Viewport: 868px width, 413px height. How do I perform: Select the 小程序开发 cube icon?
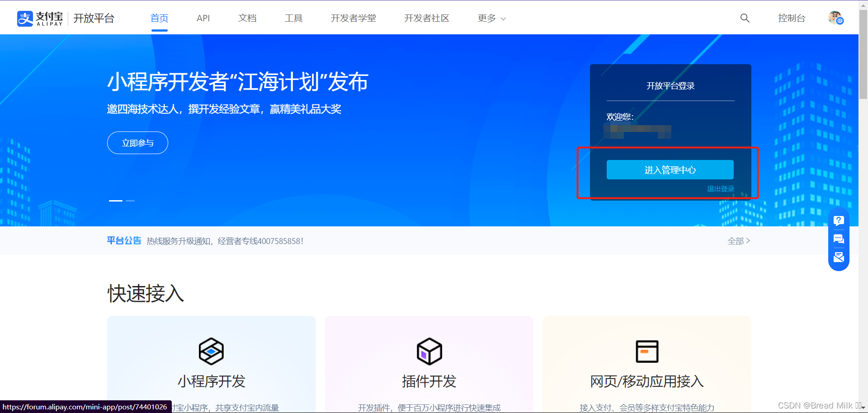[211, 352]
